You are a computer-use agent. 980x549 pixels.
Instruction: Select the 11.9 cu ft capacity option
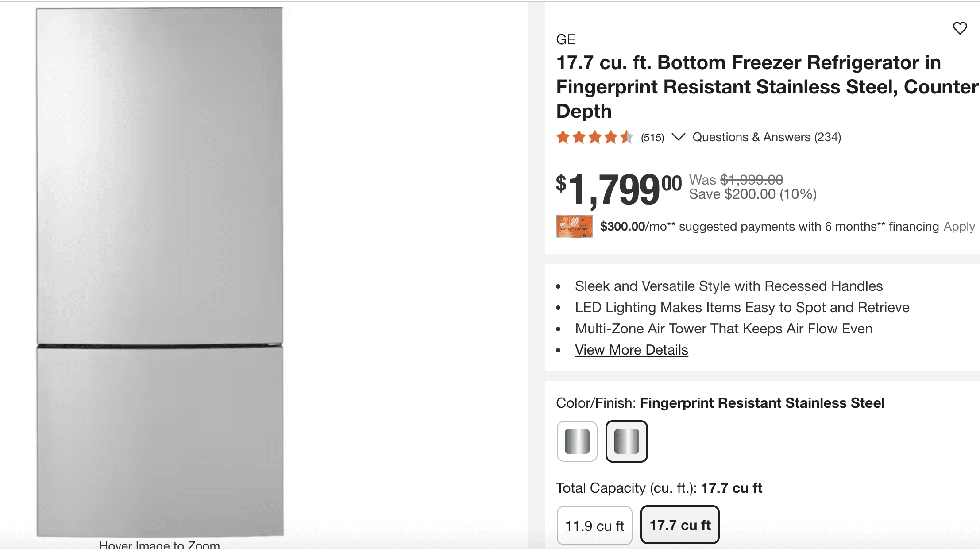point(594,525)
